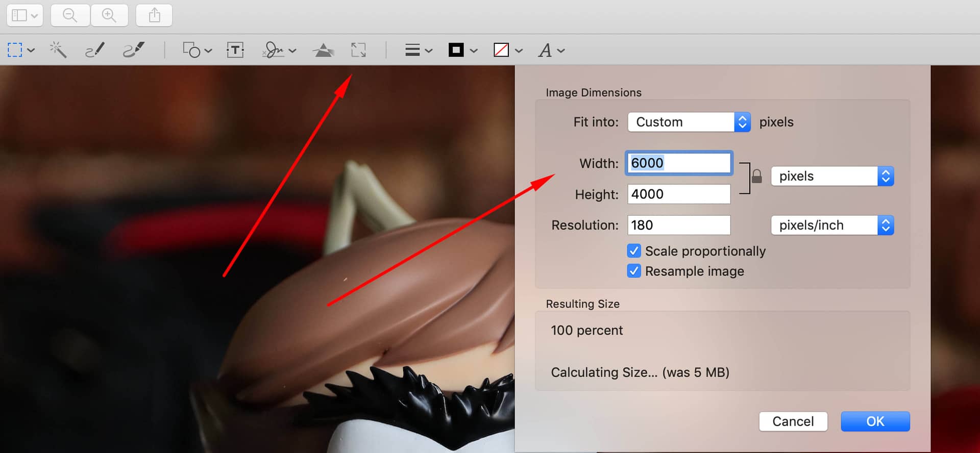Image resolution: width=980 pixels, height=453 pixels.
Task: Click the Share button in toolbar
Action: (154, 15)
